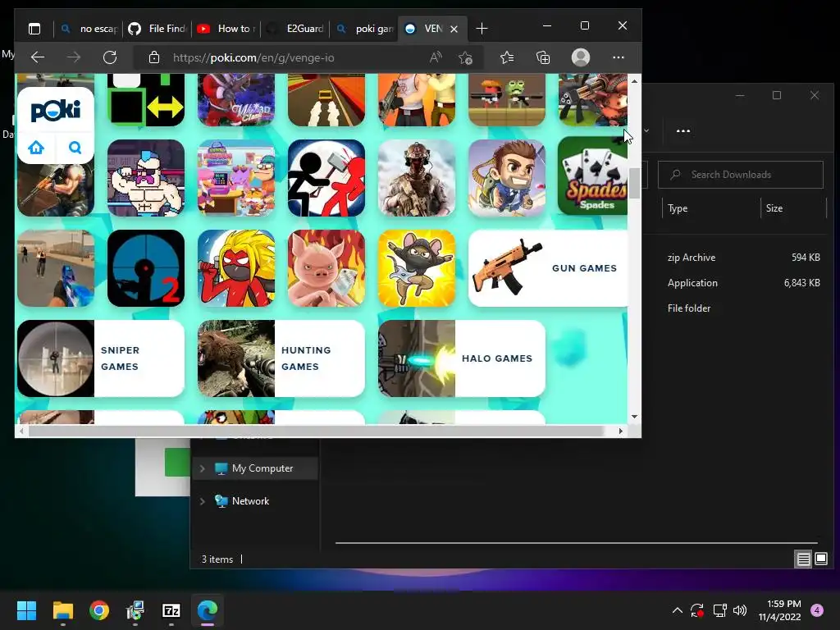Open volume control in system tray
The image size is (840, 630).
click(x=740, y=610)
